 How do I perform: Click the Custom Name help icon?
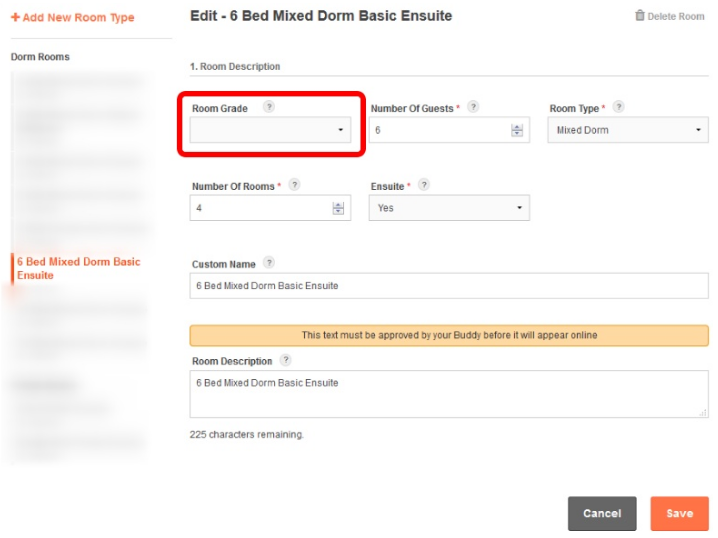[269, 263]
